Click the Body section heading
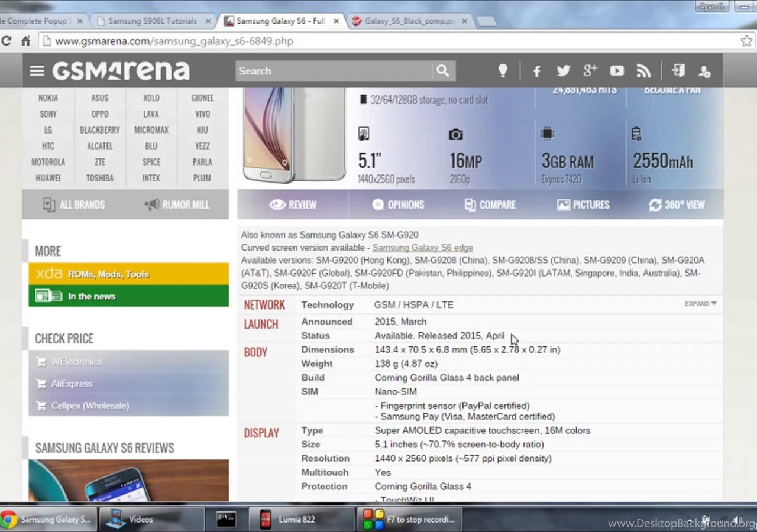This screenshot has width=757, height=532. tap(255, 352)
